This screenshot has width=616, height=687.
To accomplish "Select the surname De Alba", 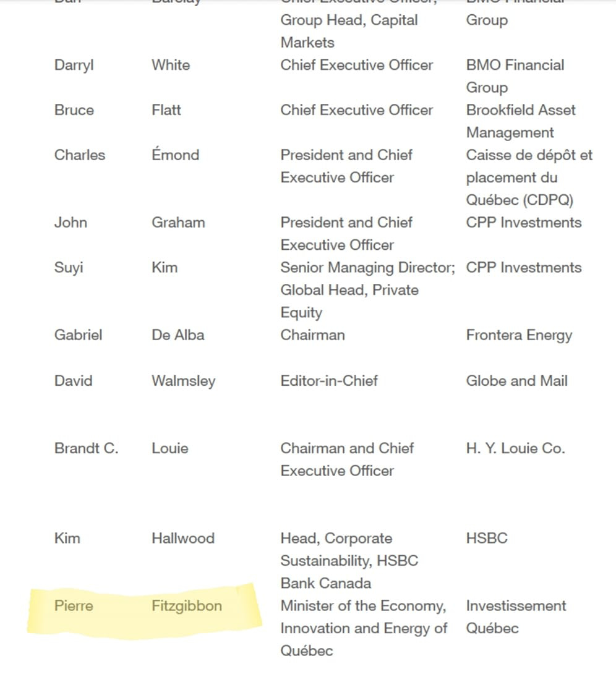I will [x=178, y=335].
